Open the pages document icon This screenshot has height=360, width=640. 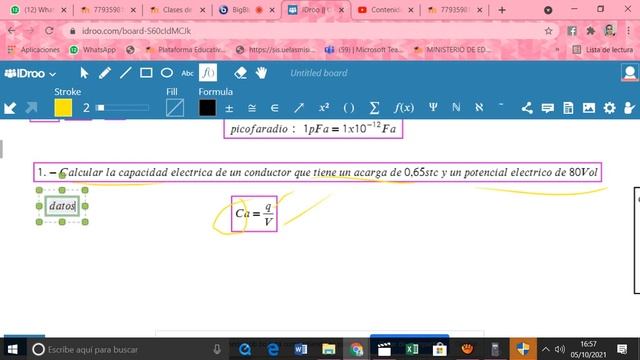(568, 108)
